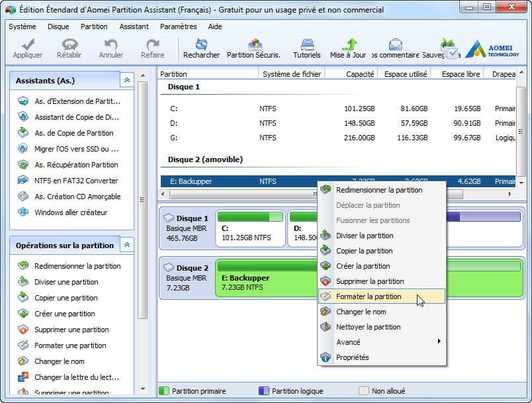Choose Propriétés in context menu

click(382, 357)
